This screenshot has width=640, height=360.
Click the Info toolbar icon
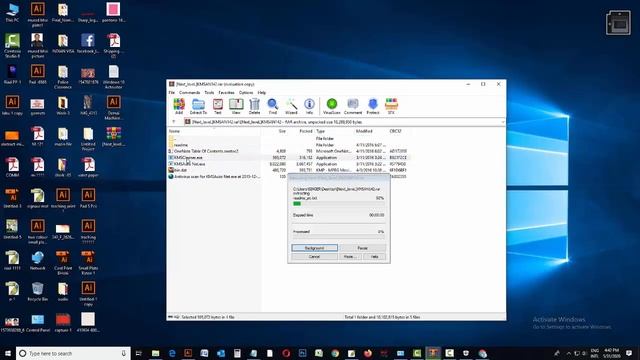click(309, 106)
